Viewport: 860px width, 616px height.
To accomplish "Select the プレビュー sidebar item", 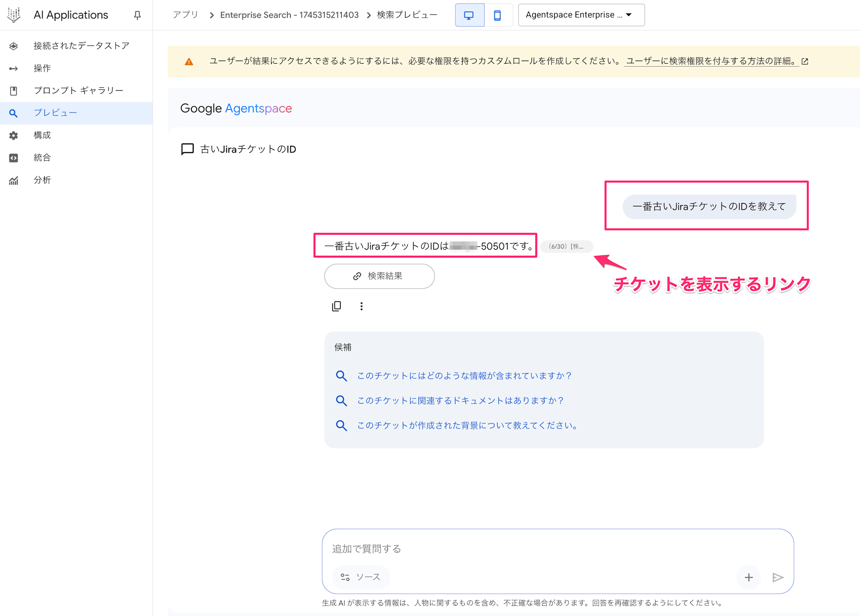I will [76, 113].
